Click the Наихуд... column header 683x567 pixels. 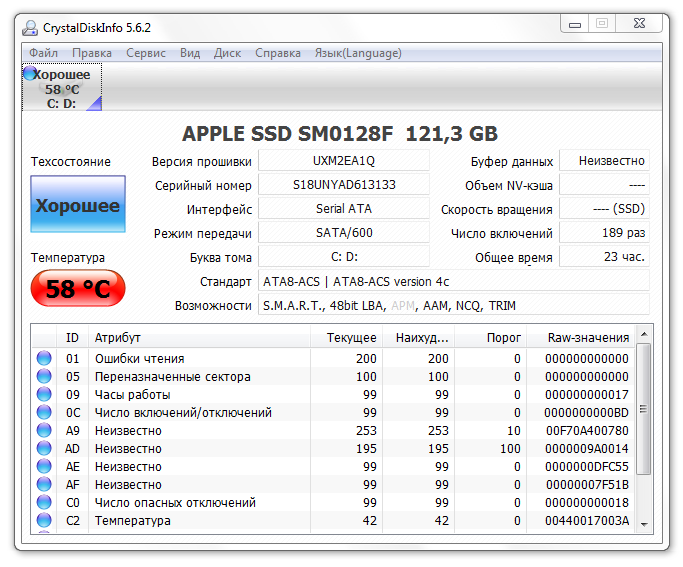pos(419,338)
